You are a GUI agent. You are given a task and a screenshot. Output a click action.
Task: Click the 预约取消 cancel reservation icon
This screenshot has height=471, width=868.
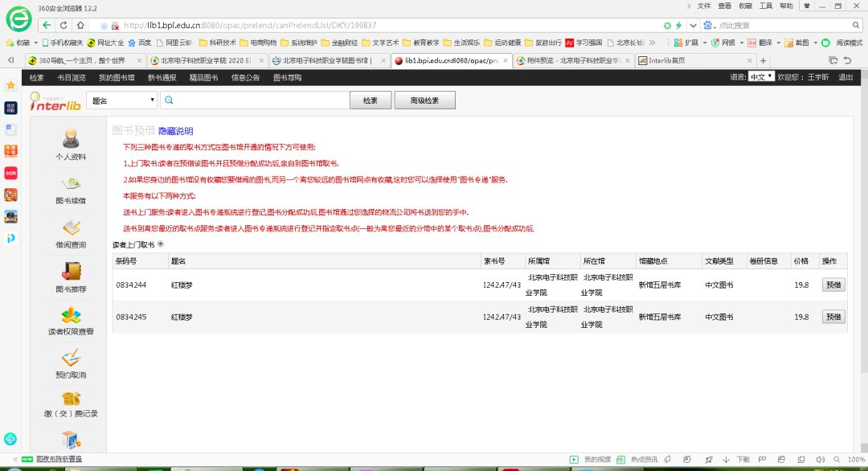[x=71, y=358]
